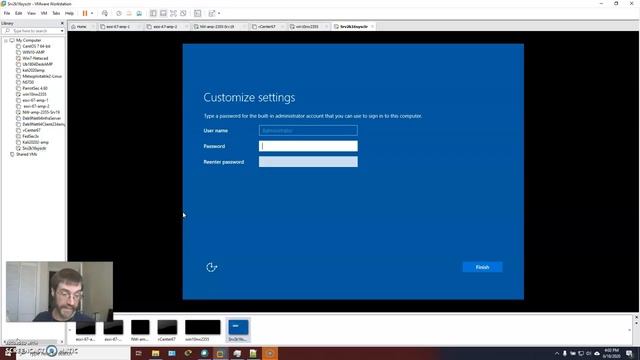The image size is (640, 360).
Task: Switch to the NW-amp-2355-Srv19 tab
Action: click(217, 27)
